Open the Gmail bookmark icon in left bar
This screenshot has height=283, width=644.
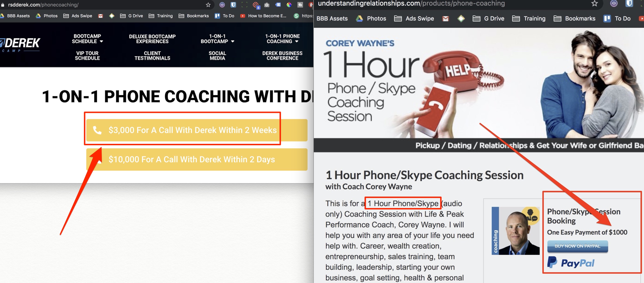(100, 16)
